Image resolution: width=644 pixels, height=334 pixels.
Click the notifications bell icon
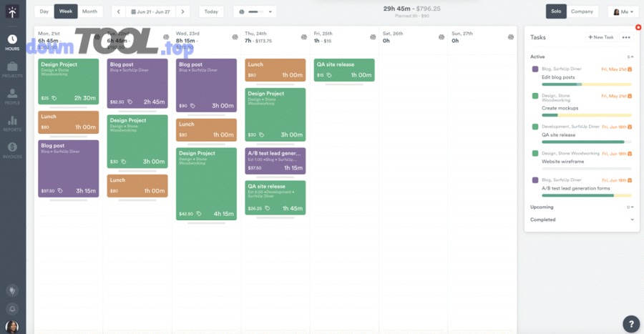click(12, 309)
